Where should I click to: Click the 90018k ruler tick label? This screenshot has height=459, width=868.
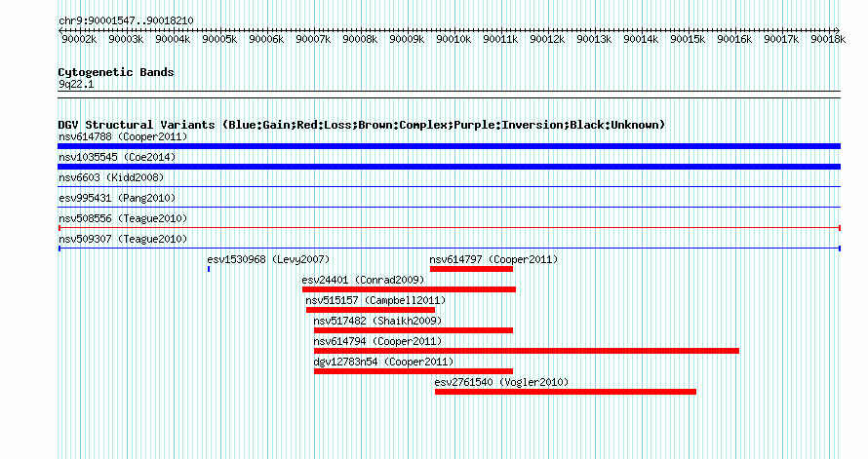click(829, 40)
